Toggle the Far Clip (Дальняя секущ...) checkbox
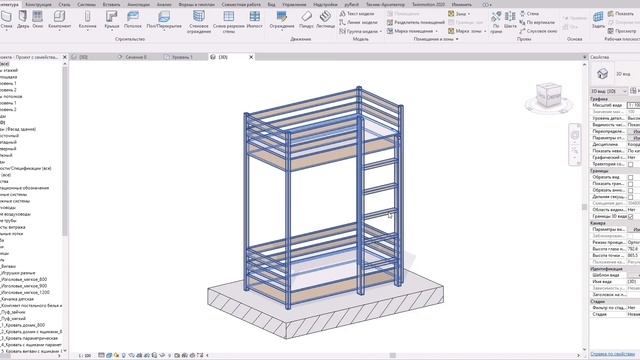The height and width of the screenshot is (360, 640). (x=631, y=197)
